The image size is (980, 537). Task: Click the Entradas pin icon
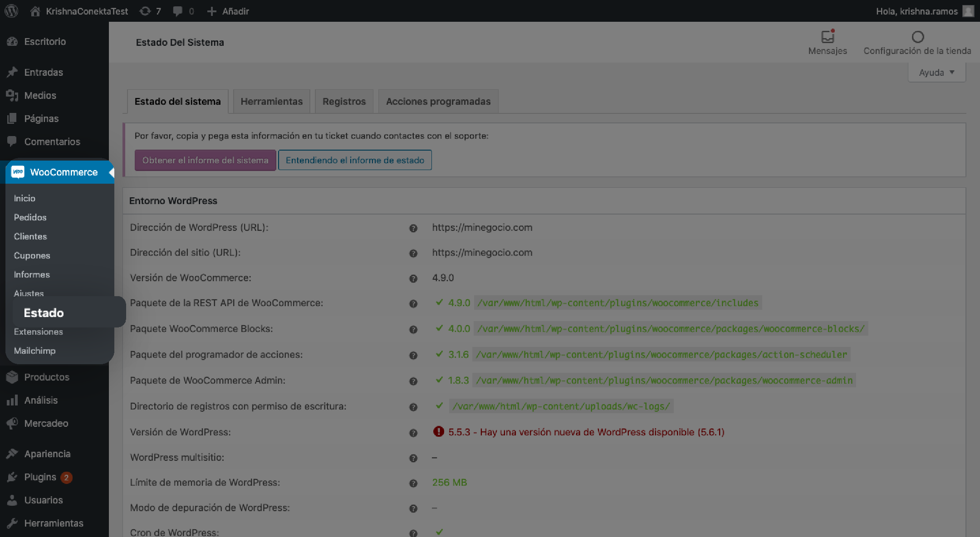tap(12, 72)
